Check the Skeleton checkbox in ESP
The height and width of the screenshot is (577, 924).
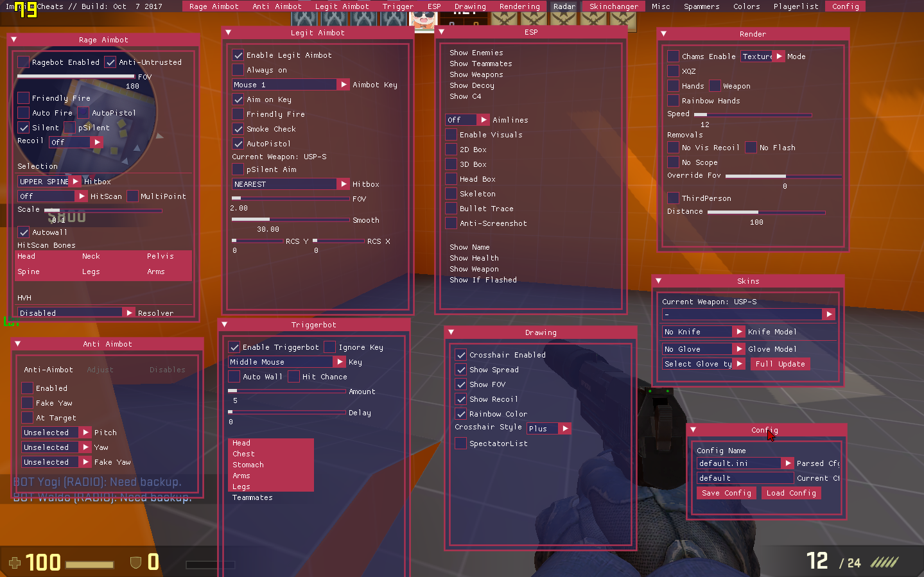[451, 193]
